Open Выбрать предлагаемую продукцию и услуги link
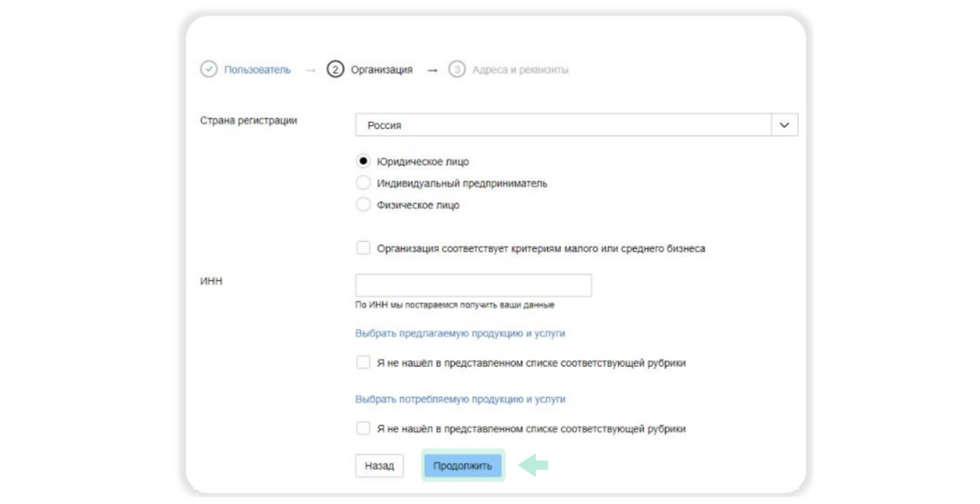 click(460, 333)
